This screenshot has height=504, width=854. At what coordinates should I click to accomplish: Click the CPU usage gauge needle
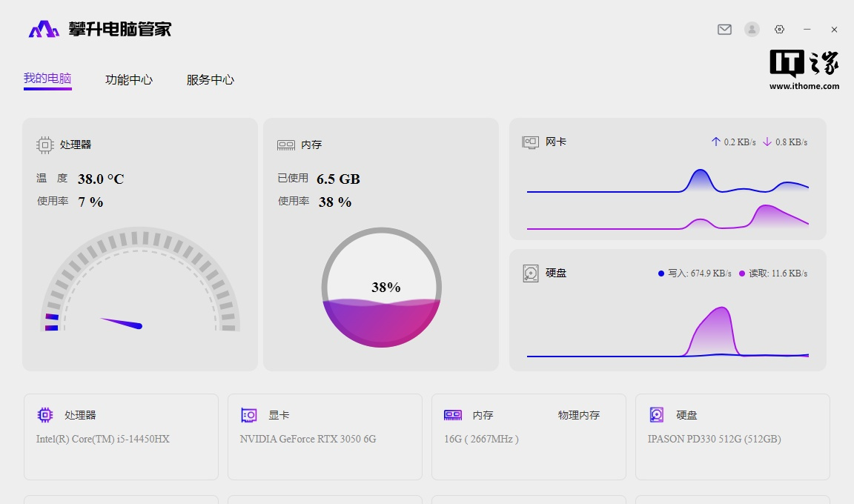(122, 322)
